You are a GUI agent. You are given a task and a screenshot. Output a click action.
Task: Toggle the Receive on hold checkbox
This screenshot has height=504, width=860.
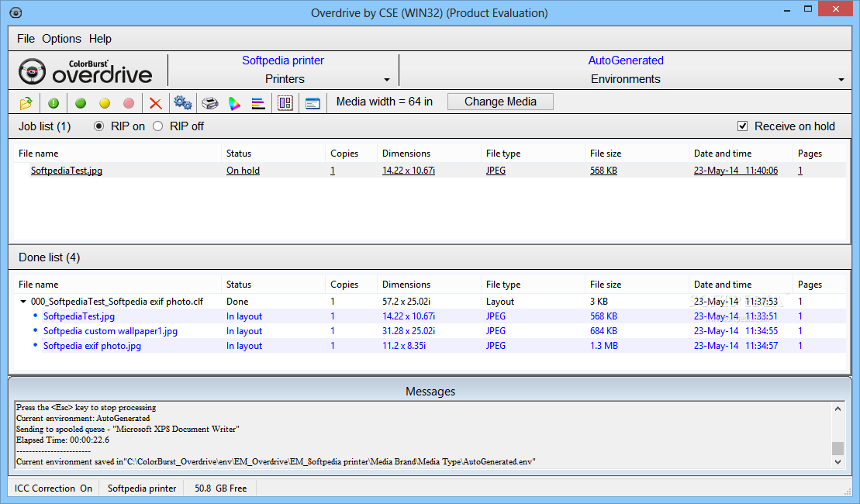click(743, 126)
